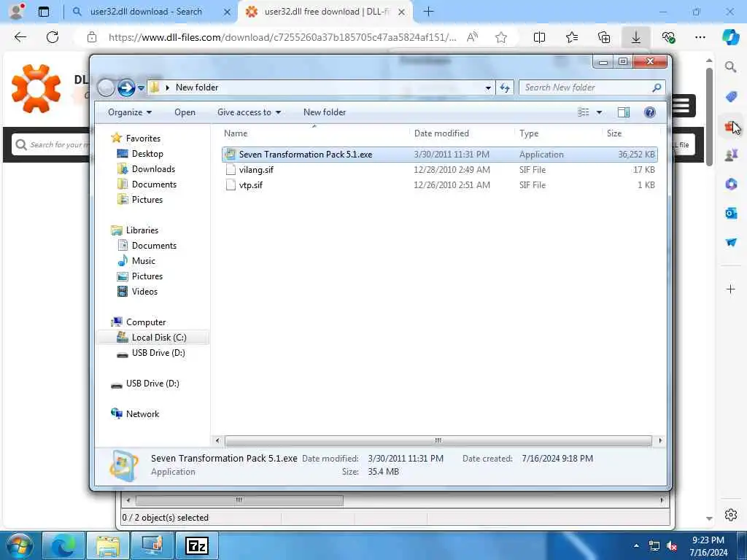This screenshot has width=747, height=560.
Task: Open Desktop under Favorites
Action: coord(147,154)
